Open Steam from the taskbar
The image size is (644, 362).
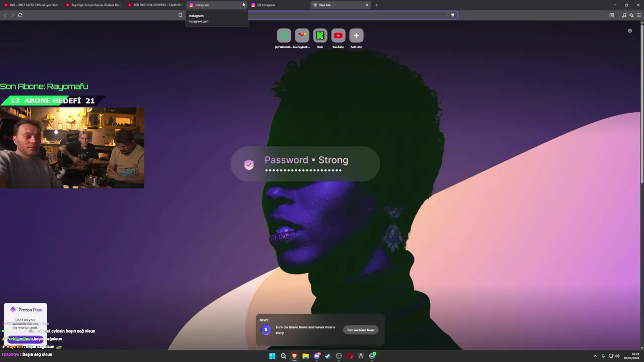(x=328, y=356)
